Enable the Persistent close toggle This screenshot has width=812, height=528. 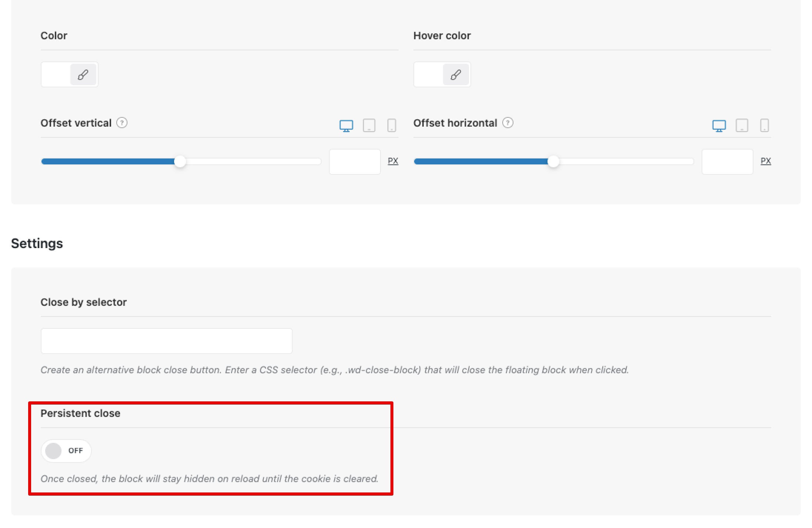66,451
